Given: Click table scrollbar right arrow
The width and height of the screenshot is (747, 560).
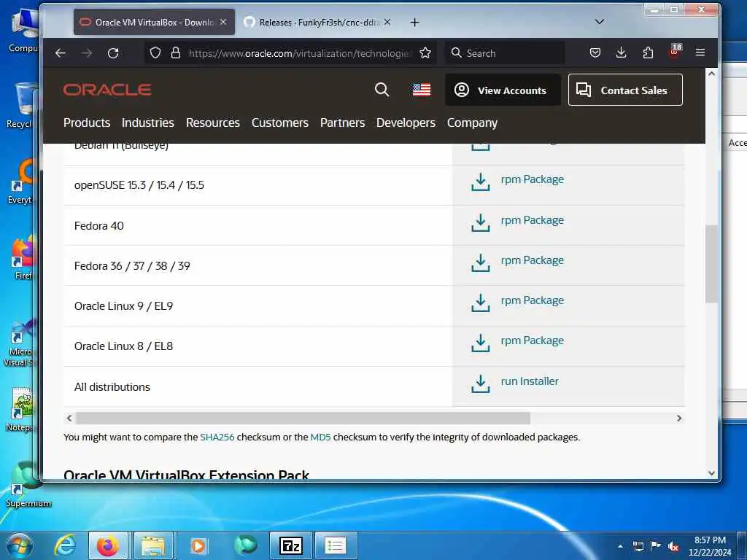Looking at the screenshot, I should tap(679, 418).
